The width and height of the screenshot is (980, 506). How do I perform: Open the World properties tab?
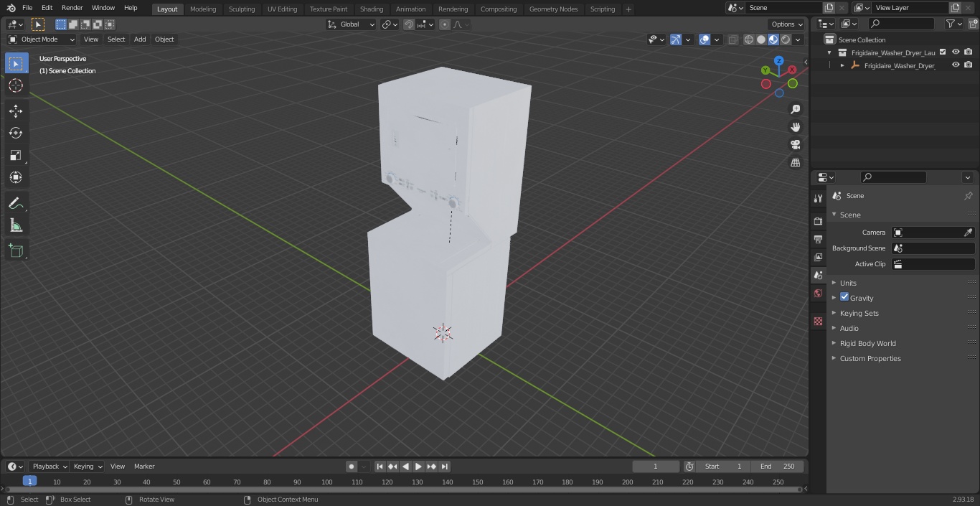tap(818, 294)
